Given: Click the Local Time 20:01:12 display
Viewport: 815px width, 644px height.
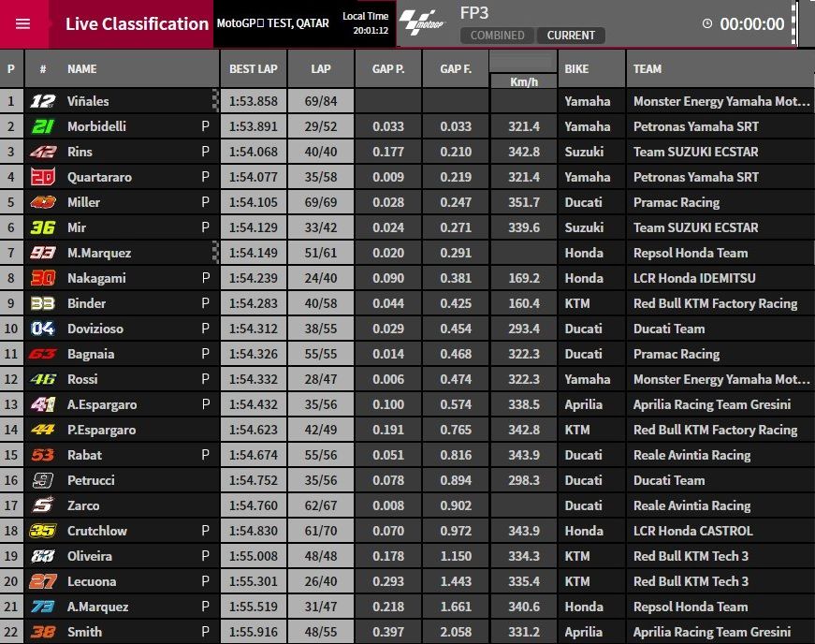Looking at the screenshot, I should coord(366,23).
